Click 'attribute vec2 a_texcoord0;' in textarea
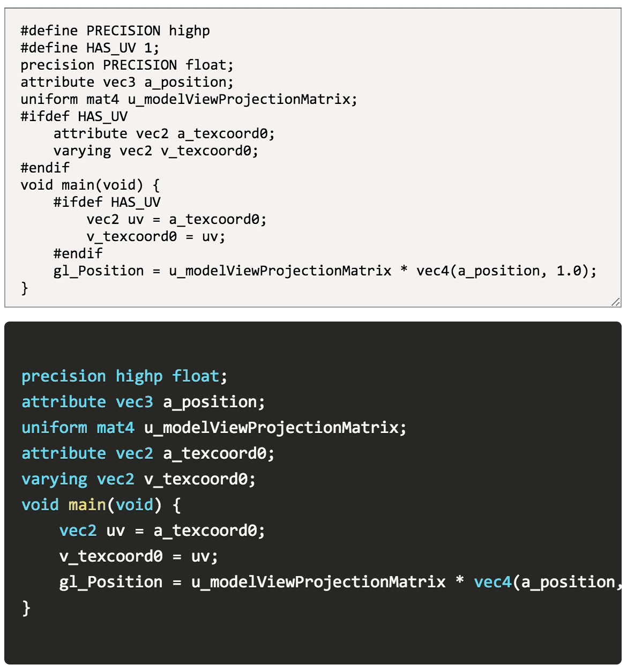 [164, 134]
